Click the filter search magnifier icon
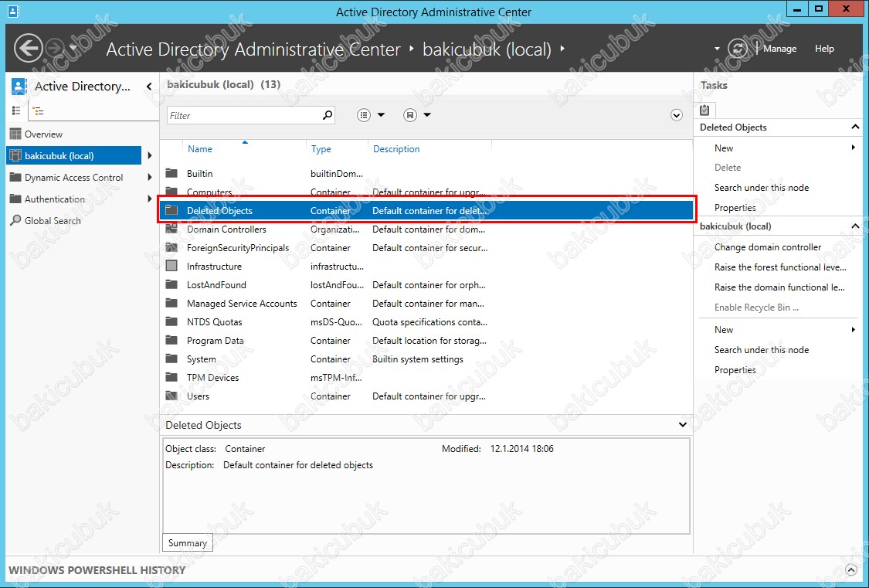 click(328, 115)
